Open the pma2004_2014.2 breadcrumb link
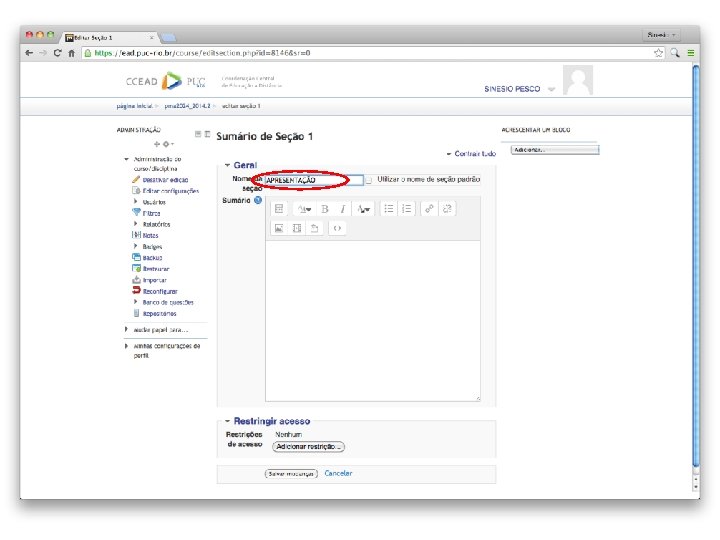Viewport: 720px width, 540px height. (x=187, y=106)
